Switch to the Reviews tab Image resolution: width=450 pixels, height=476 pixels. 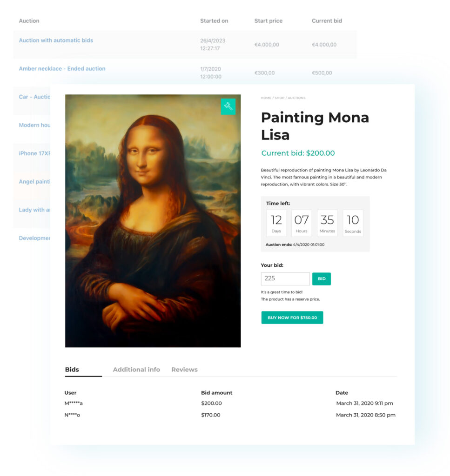pyautogui.click(x=184, y=369)
